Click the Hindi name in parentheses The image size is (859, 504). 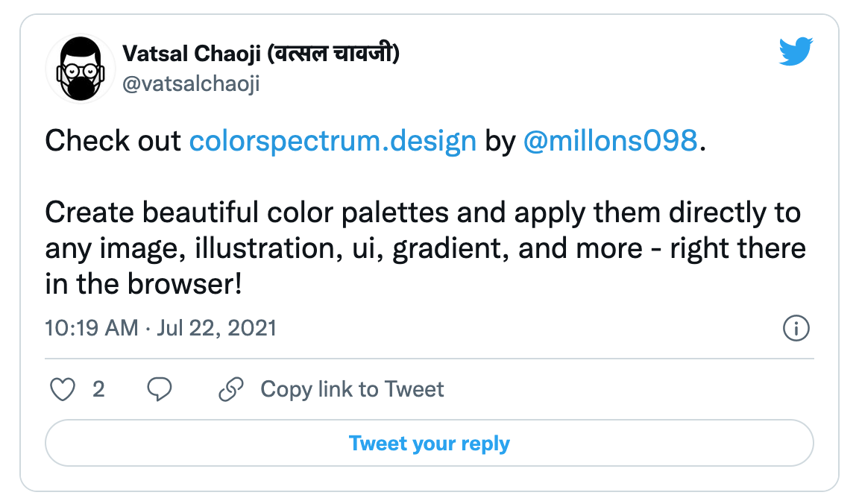pos(332,54)
